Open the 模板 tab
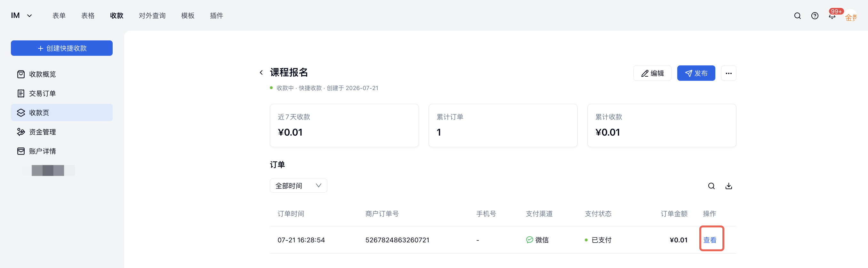This screenshot has height=268, width=868. click(188, 15)
